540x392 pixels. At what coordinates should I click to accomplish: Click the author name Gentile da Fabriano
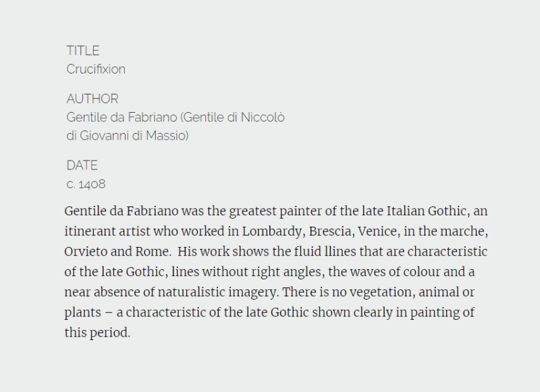[x=122, y=117]
